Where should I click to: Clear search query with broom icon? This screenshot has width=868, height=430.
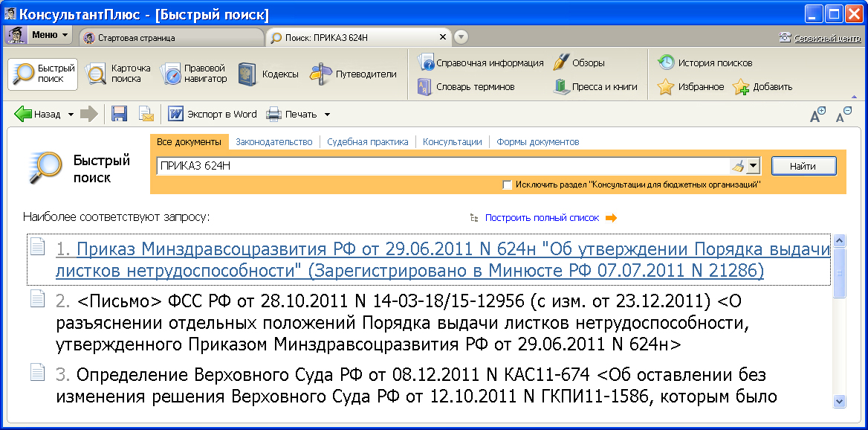point(738,166)
